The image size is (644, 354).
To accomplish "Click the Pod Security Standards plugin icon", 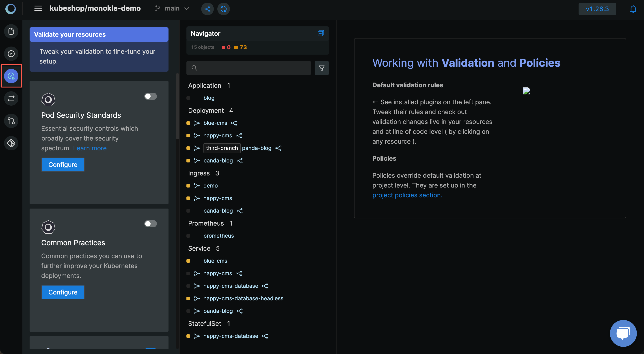I will click(x=48, y=100).
